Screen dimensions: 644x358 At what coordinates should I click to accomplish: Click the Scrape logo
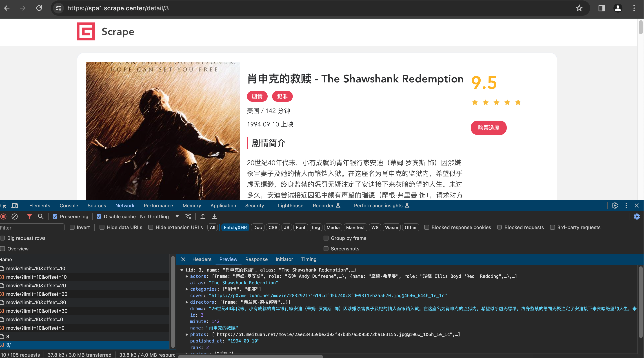[x=86, y=31]
